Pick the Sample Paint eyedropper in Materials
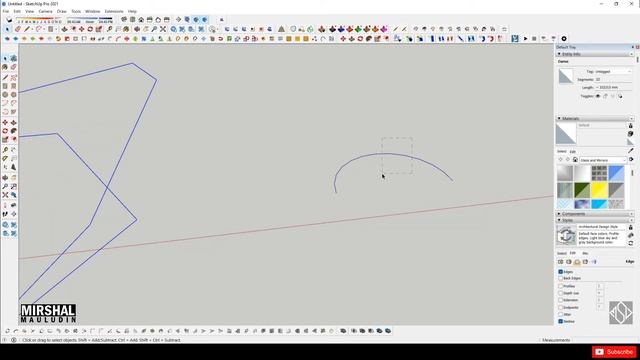The width and height of the screenshot is (640, 360). coord(631,151)
